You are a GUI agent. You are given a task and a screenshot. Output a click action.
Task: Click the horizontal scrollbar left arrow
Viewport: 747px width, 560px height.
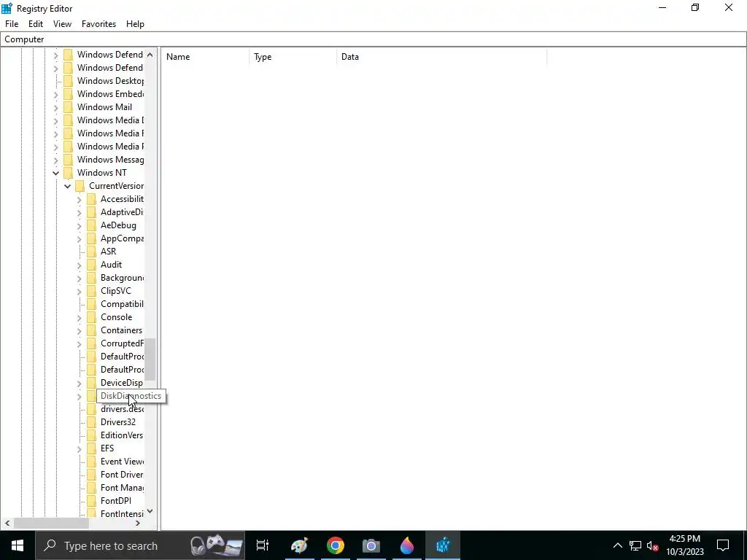point(7,524)
